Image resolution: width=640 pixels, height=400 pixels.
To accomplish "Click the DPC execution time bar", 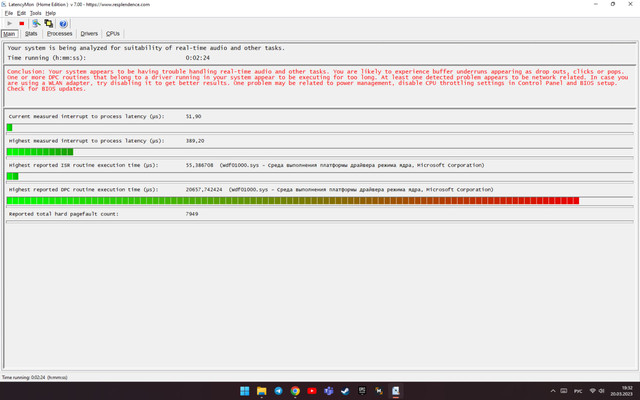I will (320, 201).
